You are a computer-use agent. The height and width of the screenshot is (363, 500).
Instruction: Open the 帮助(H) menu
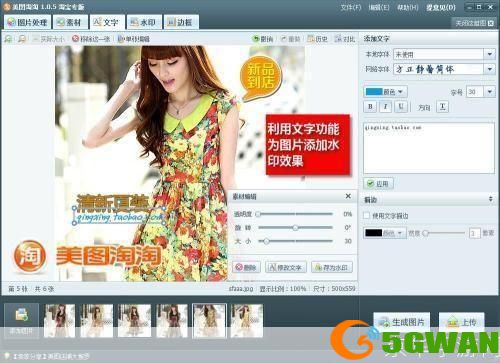point(407,7)
